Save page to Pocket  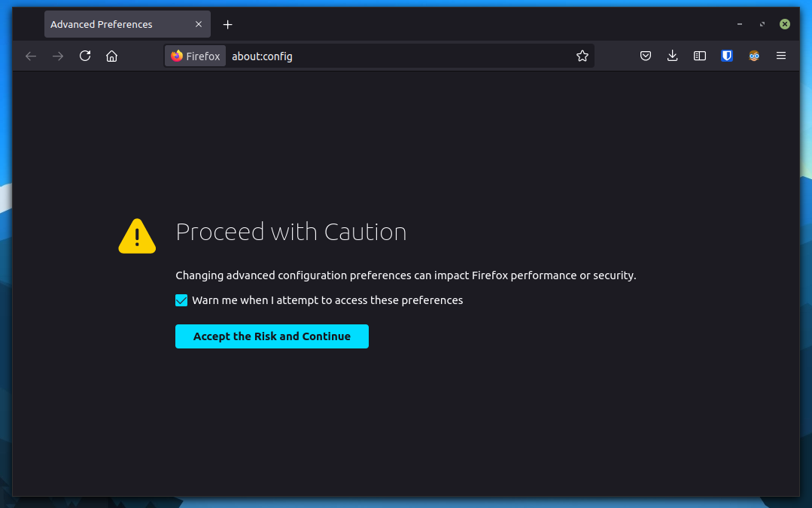[x=646, y=56]
